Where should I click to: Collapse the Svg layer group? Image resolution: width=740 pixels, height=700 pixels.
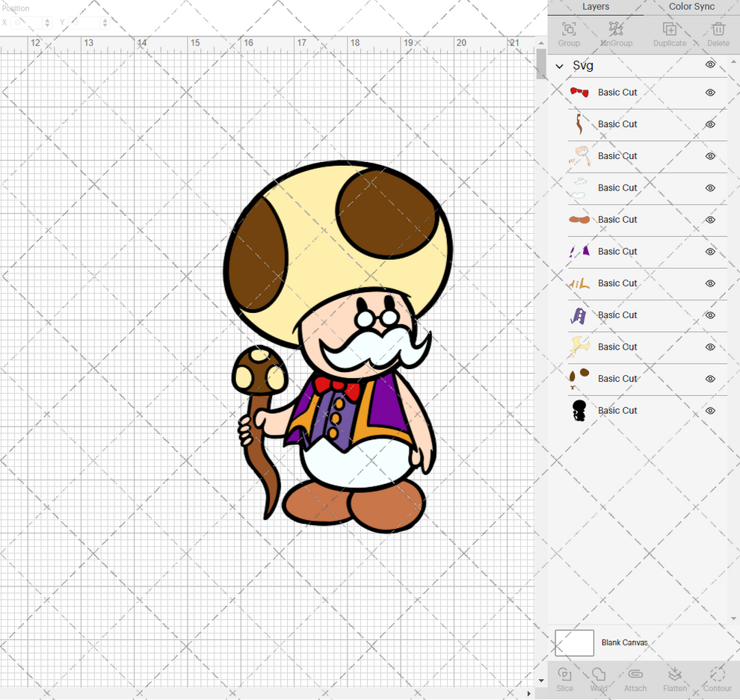coord(558,66)
